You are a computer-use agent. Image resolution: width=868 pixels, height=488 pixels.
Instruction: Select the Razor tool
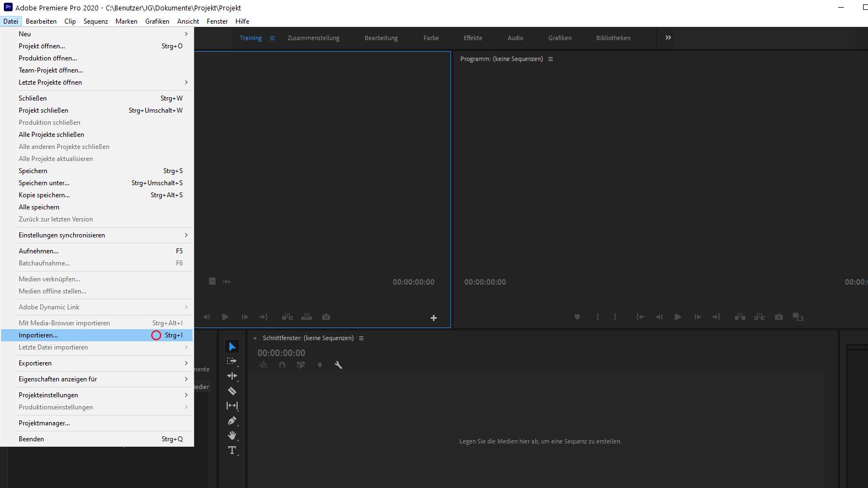click(232, 391)
